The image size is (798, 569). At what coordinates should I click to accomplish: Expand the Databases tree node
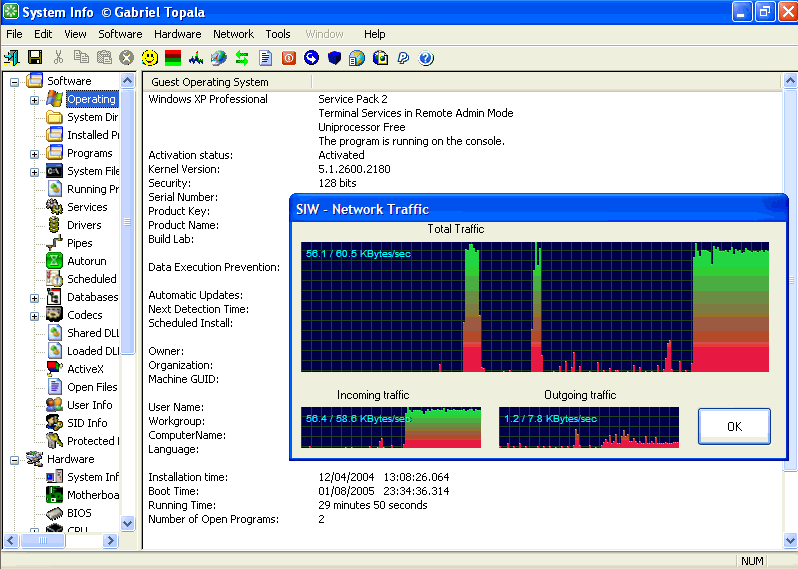click(x=35, y=298)
